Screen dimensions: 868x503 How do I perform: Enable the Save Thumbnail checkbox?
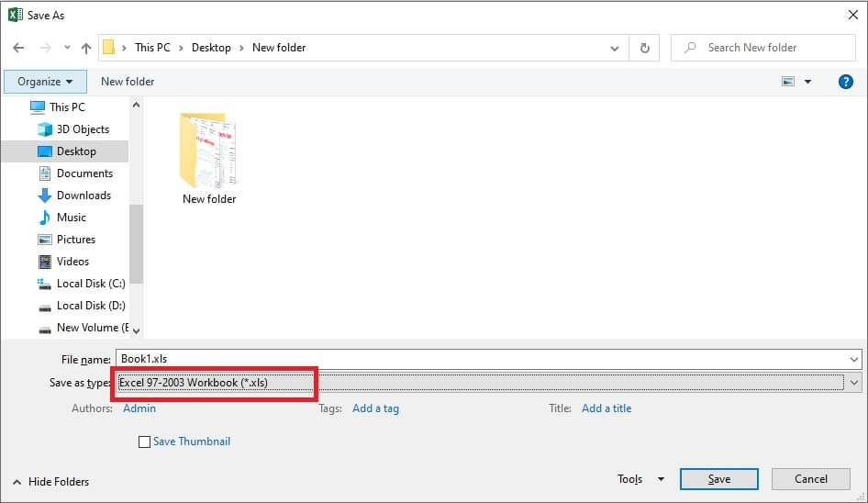tap(144, 442)
